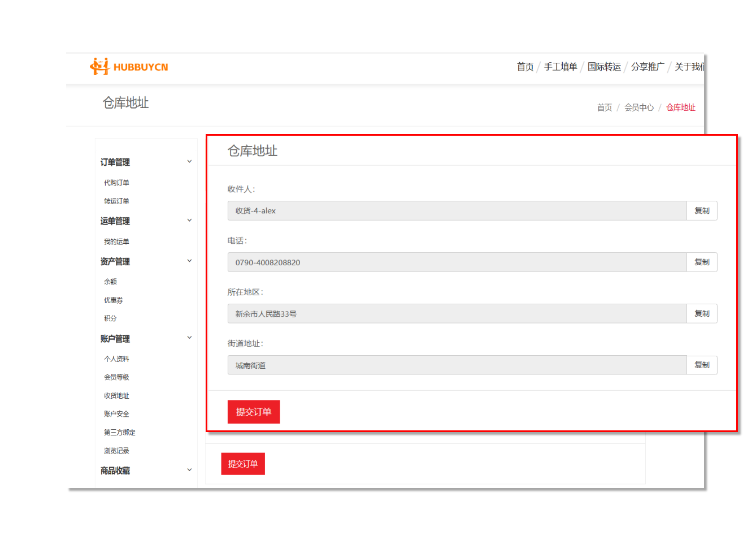Open the 首页 top navigation item
The image size is (756, 535).
pos(525,67)
